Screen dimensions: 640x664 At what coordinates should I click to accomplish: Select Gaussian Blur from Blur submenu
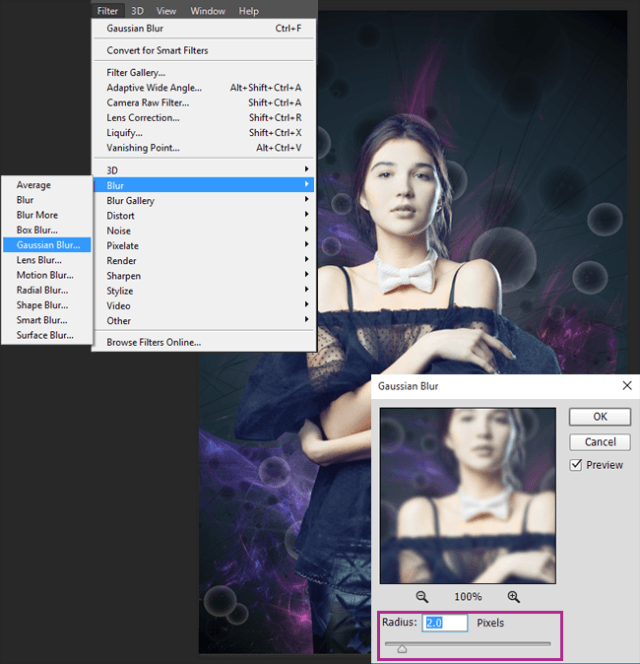(48, 245)
